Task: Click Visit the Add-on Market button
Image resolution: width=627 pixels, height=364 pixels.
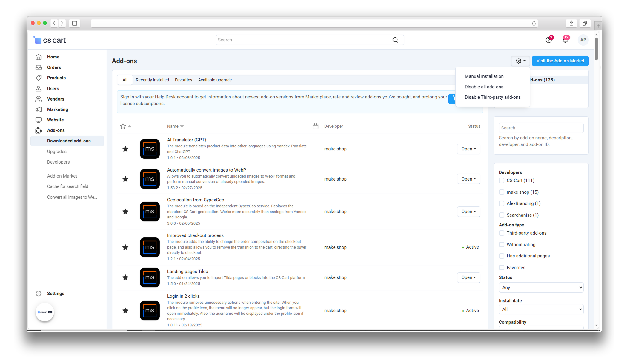Action: 560,61
